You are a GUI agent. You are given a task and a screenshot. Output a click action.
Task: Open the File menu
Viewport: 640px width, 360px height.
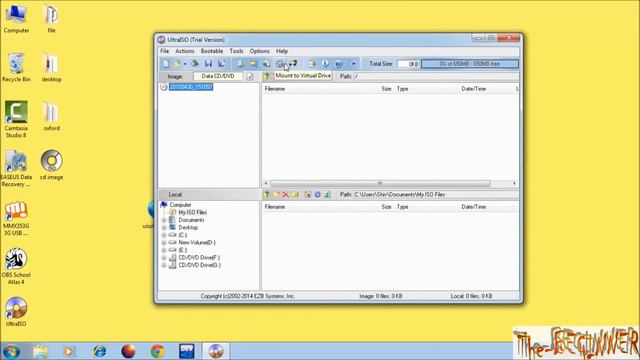tap(164, 51)
